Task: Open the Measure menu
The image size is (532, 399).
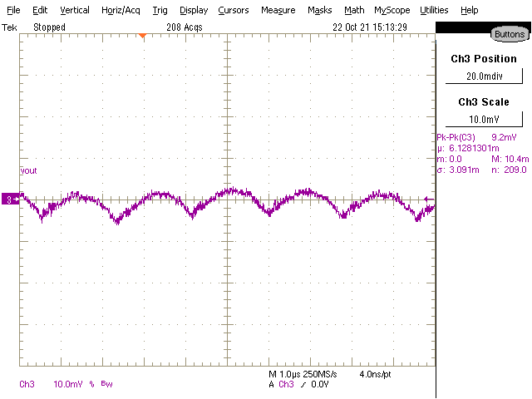Action: pyautogui.click(x=278, y=10)
